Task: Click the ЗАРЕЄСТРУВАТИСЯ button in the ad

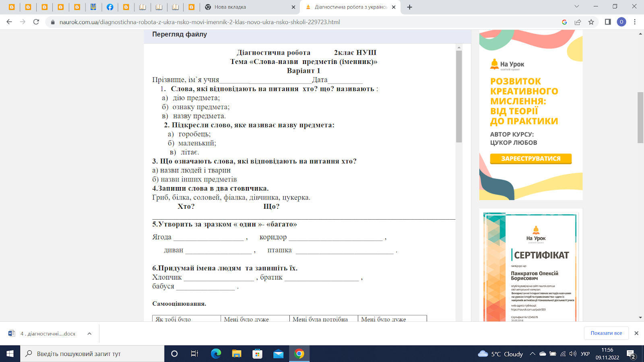Action: (530, 158)
